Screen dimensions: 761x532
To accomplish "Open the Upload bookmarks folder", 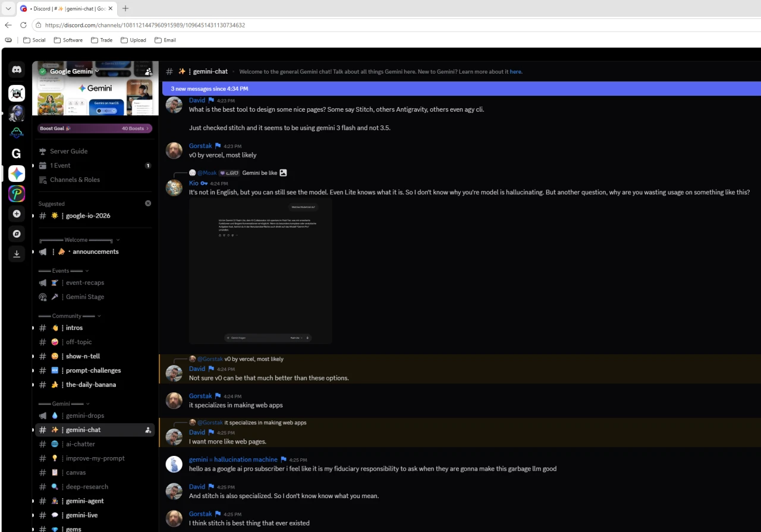I will [133, 40].
